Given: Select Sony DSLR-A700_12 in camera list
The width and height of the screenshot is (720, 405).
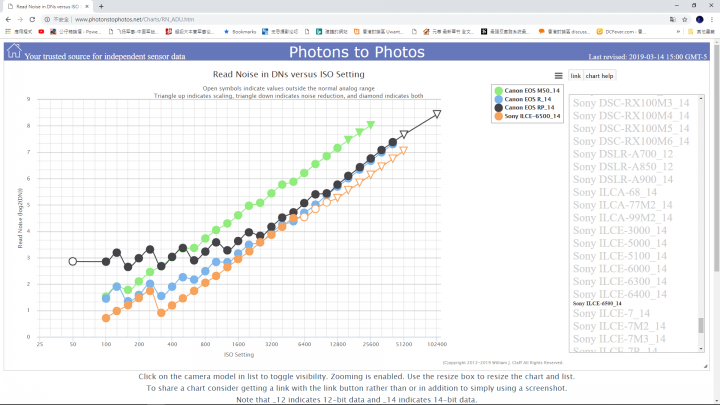Looking at the screenshot, I should coord(623,154).
